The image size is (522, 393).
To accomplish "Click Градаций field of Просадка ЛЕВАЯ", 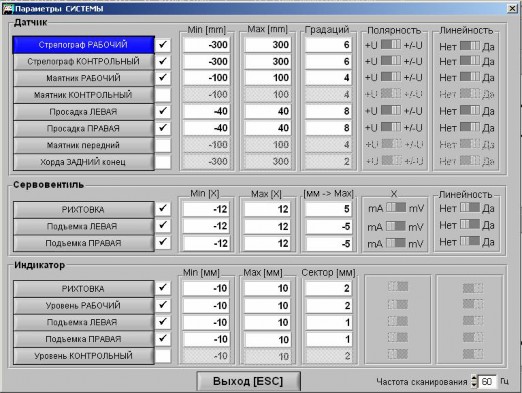I will pyautogui.click(x=328, y=111).
